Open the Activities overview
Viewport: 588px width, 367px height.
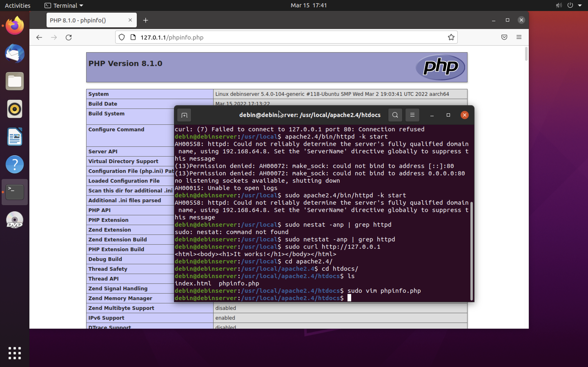[18, 5]
